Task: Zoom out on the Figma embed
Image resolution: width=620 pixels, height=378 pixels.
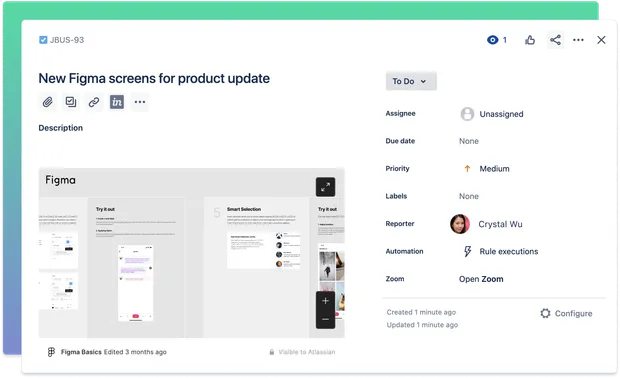Action: pos(325,319)
